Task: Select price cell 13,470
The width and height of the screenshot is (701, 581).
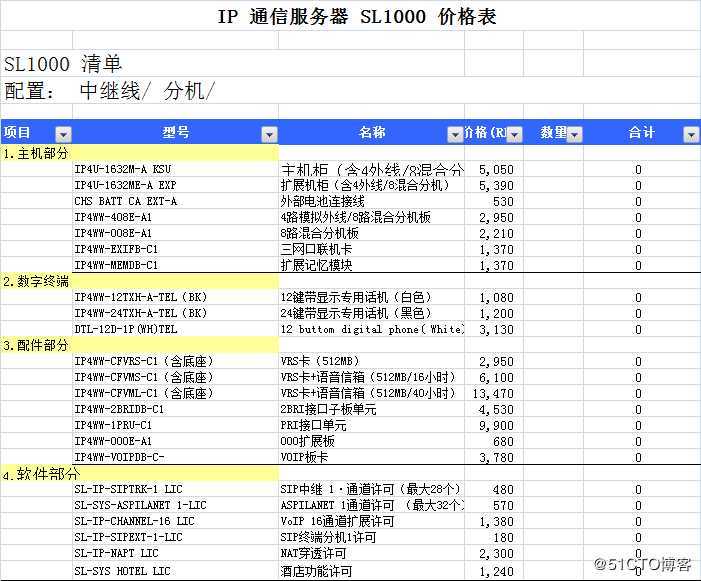Action: click(x=494, y=393)
